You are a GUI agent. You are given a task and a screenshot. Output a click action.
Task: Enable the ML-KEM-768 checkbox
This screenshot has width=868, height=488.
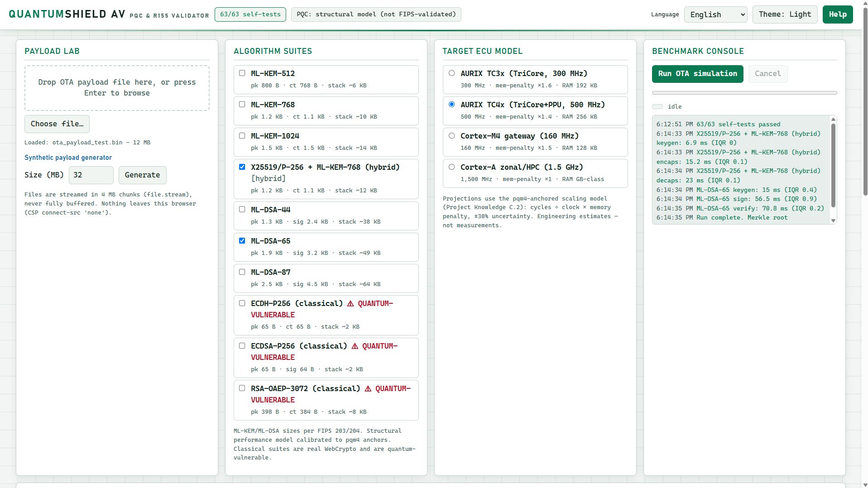pyautogui.click(x=242, y=104)
